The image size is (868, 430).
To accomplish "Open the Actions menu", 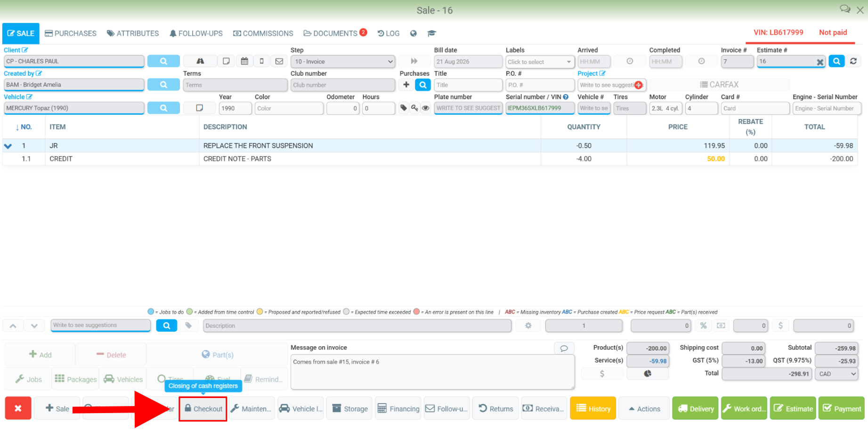I will 645,408.
